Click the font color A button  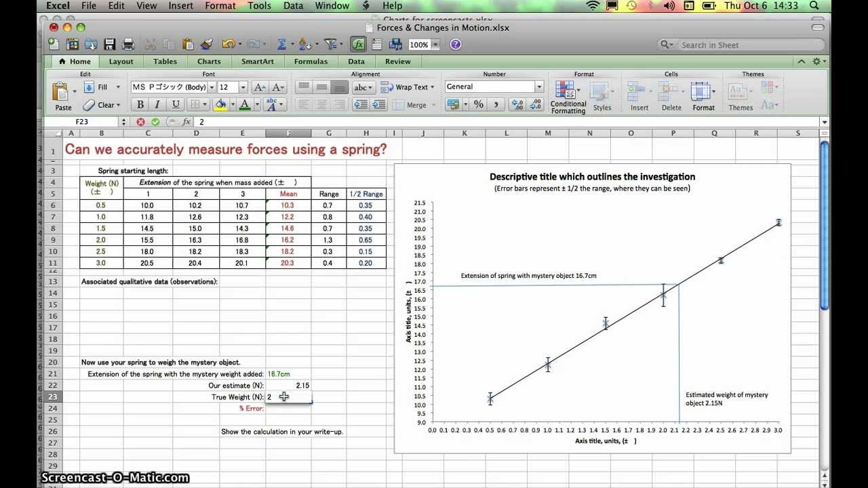tap(245, 104)
